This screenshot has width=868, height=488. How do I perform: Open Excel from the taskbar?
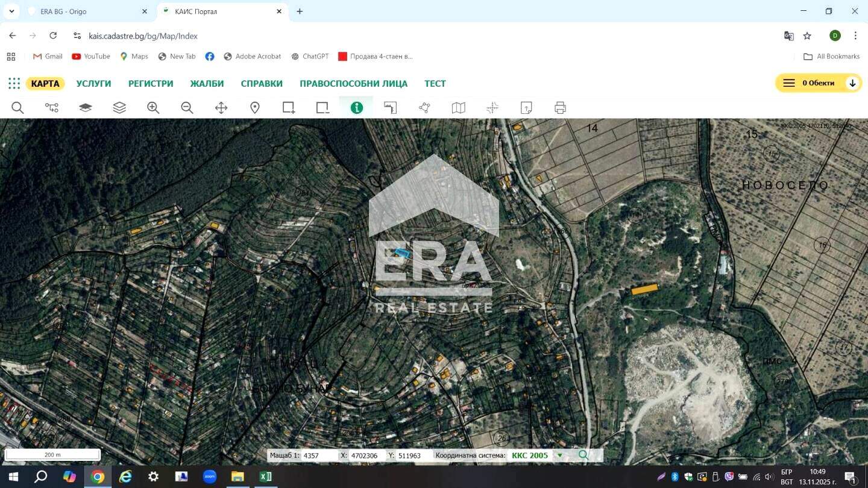[265, 477]
